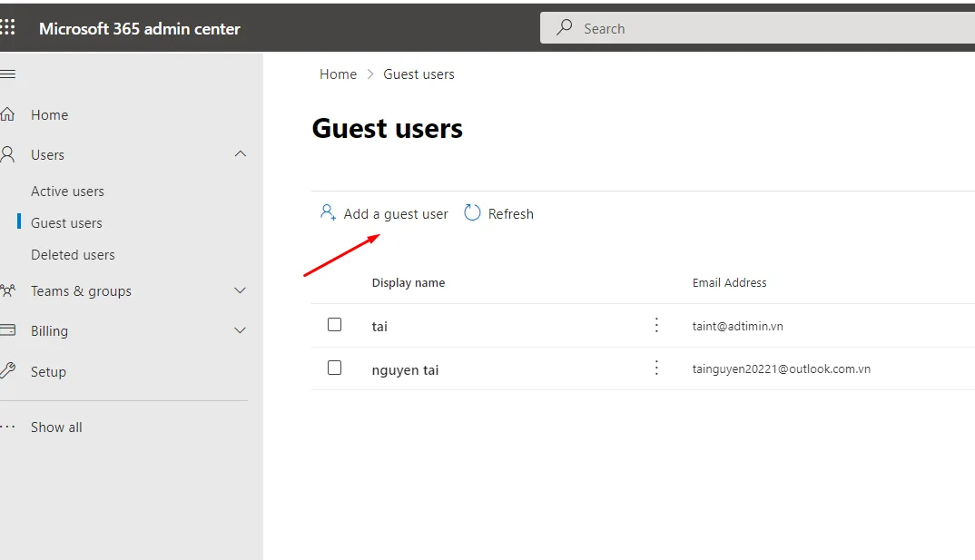Screen dimensions: 975x560
Task: Click the search magnifier icon
Action: click(564, 27)
